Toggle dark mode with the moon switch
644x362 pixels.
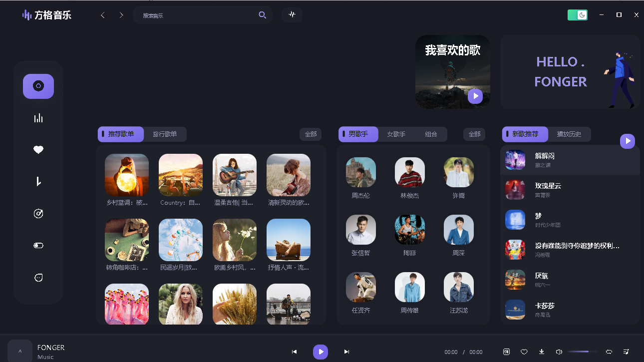point(578,14)
